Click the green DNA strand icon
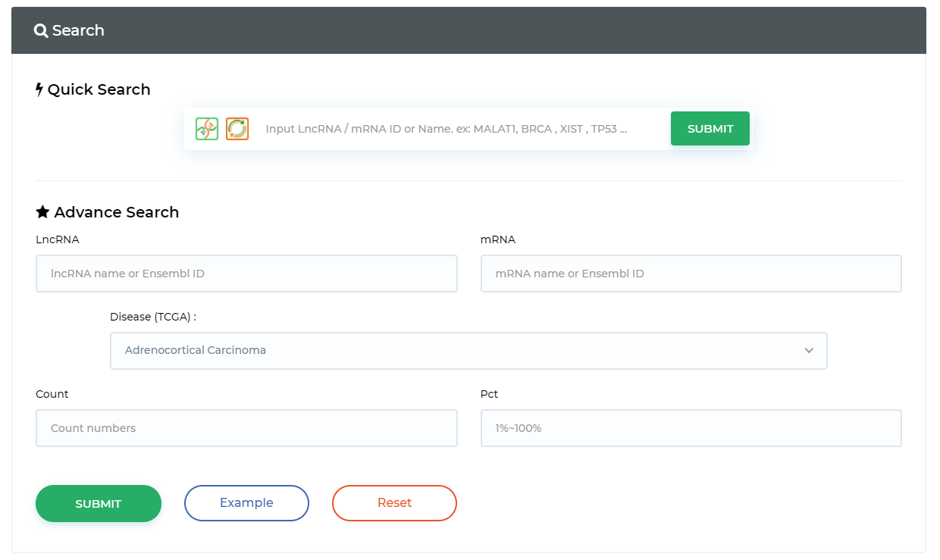Viewport: 940px width, 560px height. pos(207,129)
